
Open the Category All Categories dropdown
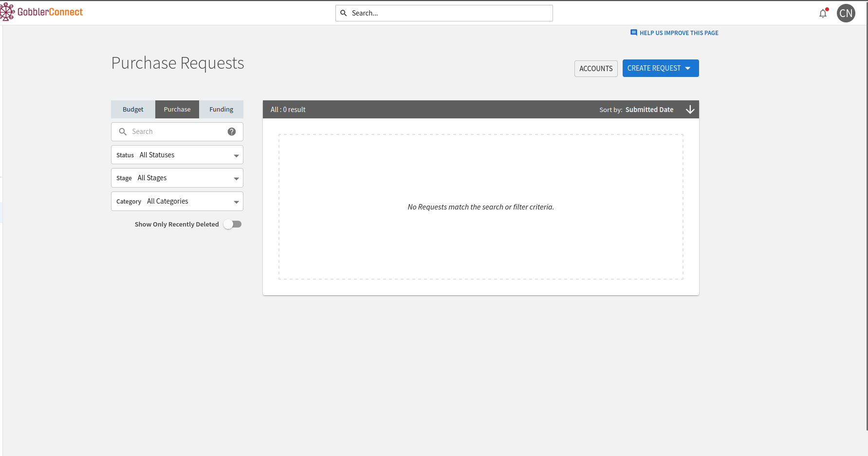tap(177, 201)
